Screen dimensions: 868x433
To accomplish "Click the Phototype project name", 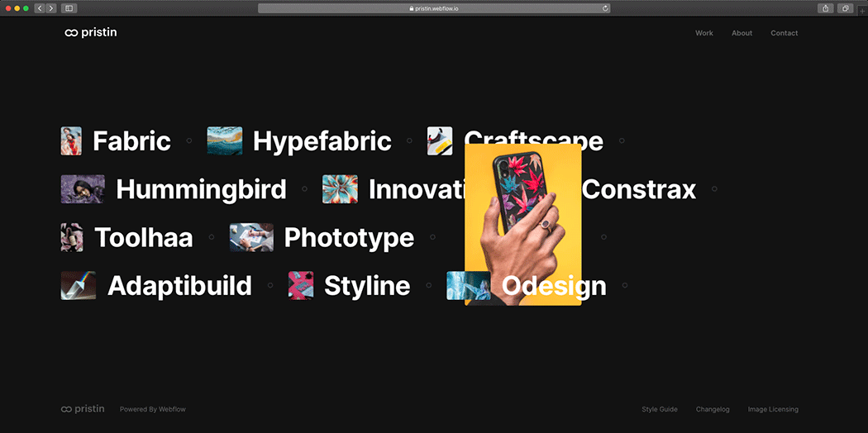I will (349, 238).
